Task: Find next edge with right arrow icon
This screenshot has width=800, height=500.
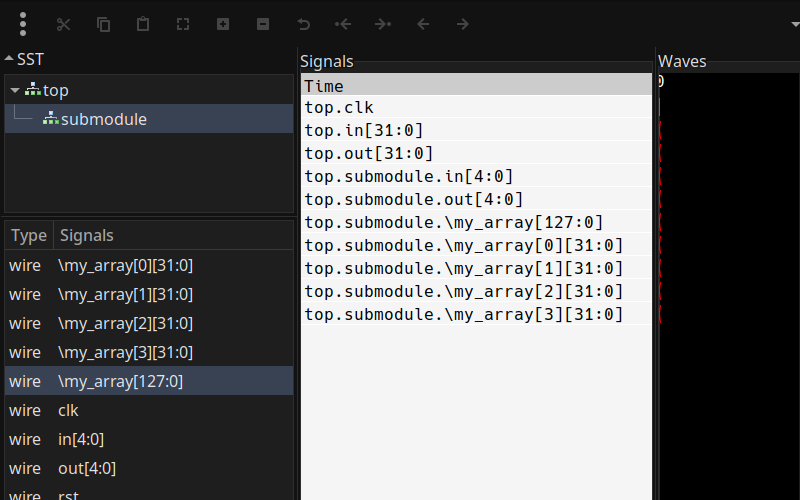Action: coord(462,24)
